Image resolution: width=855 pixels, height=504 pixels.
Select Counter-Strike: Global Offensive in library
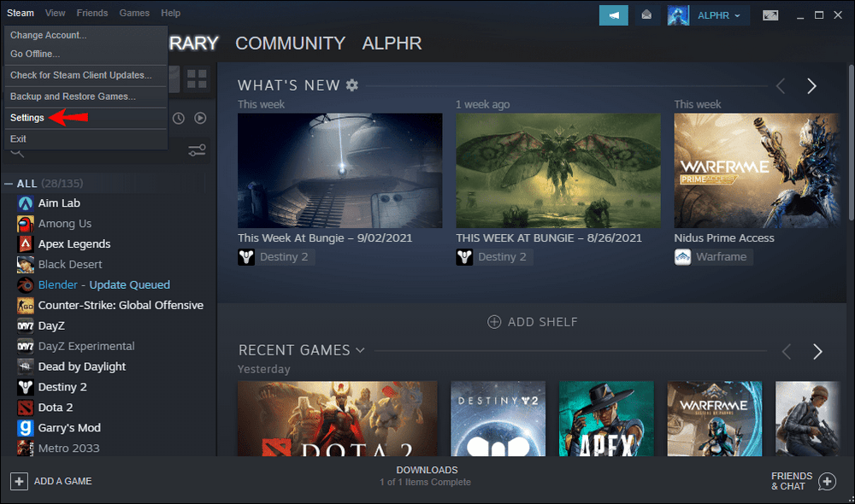[x=121, y=305]
